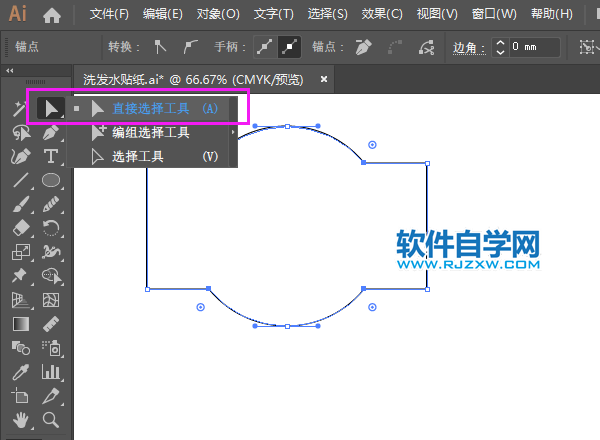Choose 直接选择工具 (A) from flyout
The width and height of the screenshot is (600, 440).
(x=152, y=109)
